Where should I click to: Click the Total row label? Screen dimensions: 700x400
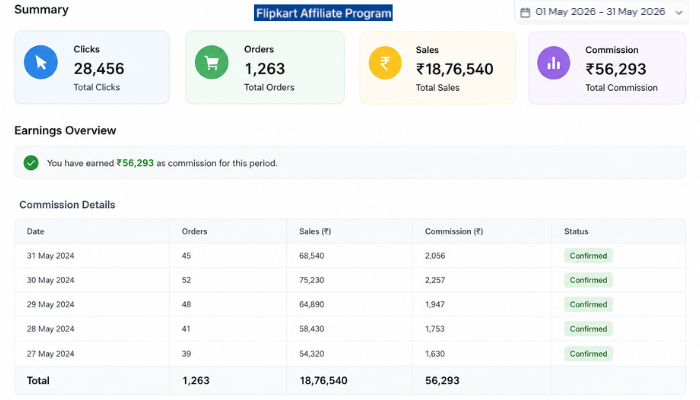point(38,380)
